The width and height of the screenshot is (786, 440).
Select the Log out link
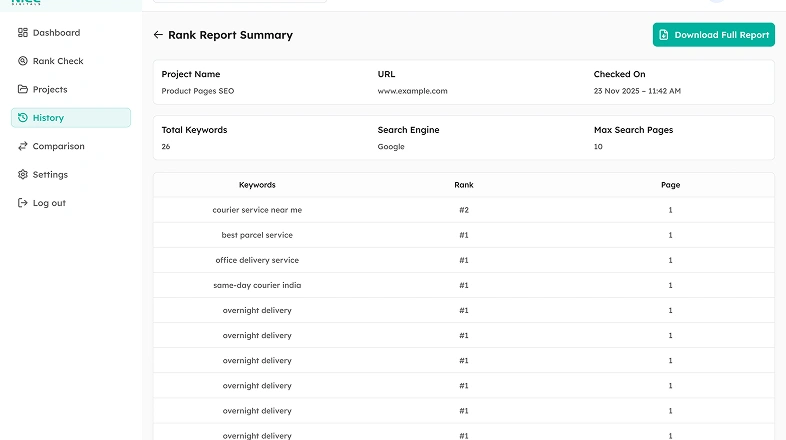[49, 203]
